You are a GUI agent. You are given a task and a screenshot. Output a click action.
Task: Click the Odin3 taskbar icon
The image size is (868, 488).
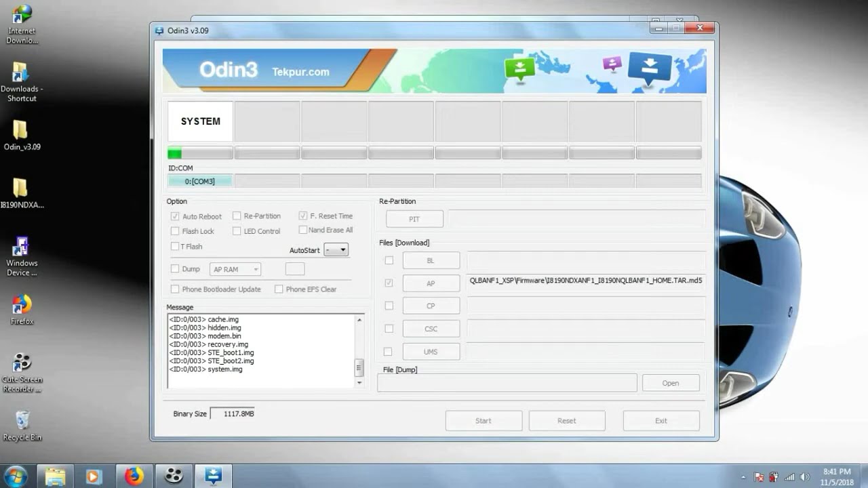coord(214,476)
